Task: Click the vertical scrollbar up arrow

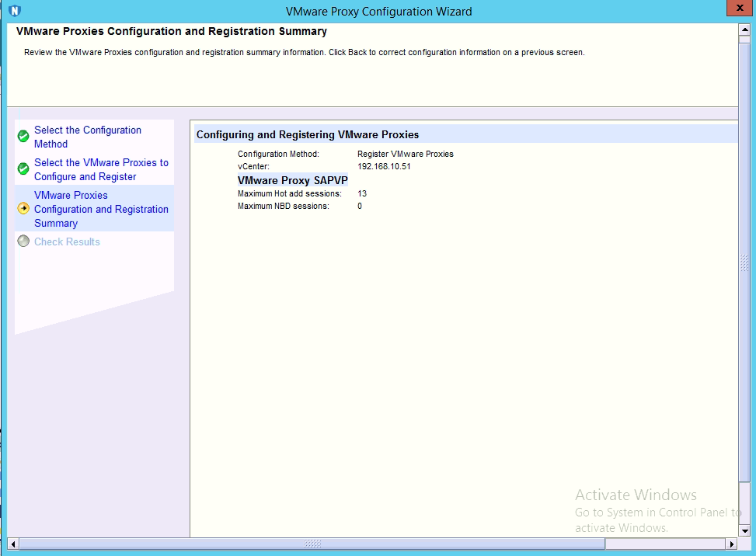Action: [744, 30]
